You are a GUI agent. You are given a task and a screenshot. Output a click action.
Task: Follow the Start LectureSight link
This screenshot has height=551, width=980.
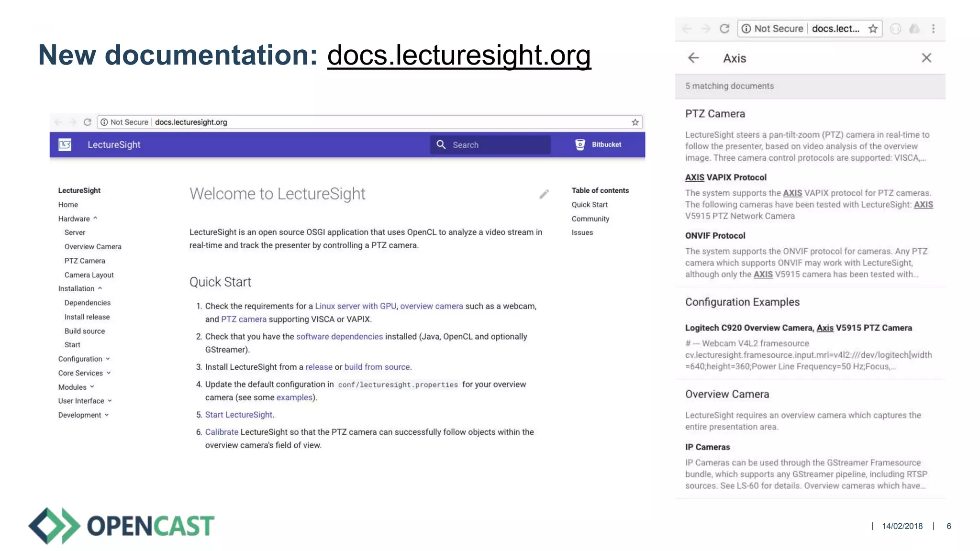click(239, 415)
